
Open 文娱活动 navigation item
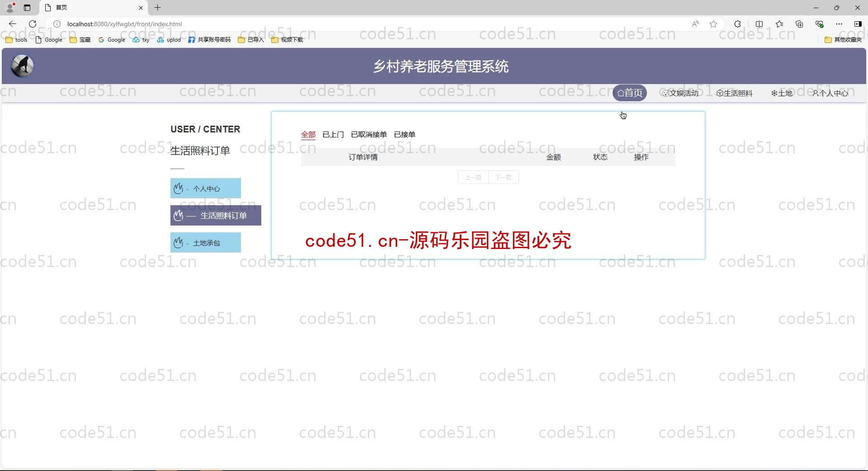point(680,93)
